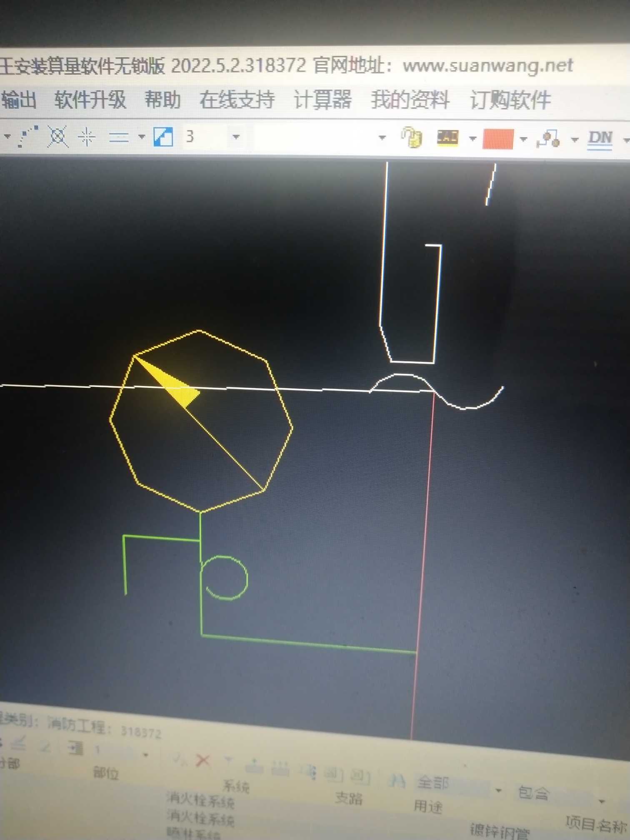This screenshot has width=630, height=840.
Task: Click the blue scale box icon
Action: pos(163,137)
